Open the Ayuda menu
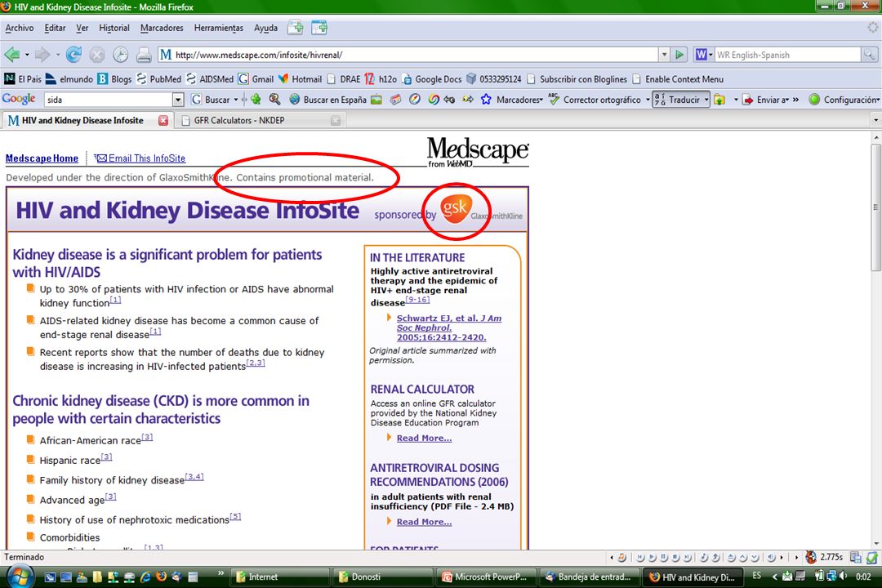Image resolution: width=882 pixels, height=588 pixels. click(x=265, y=28)
